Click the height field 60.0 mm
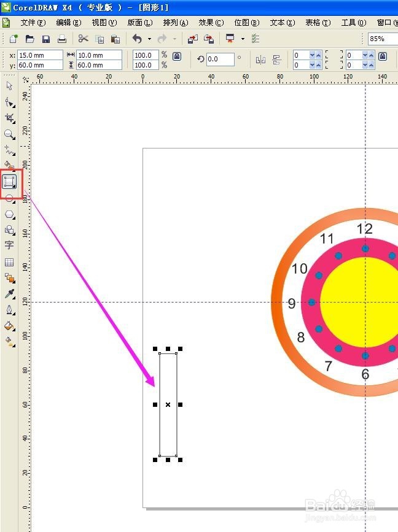398x532 pixels. pos(99,65)
